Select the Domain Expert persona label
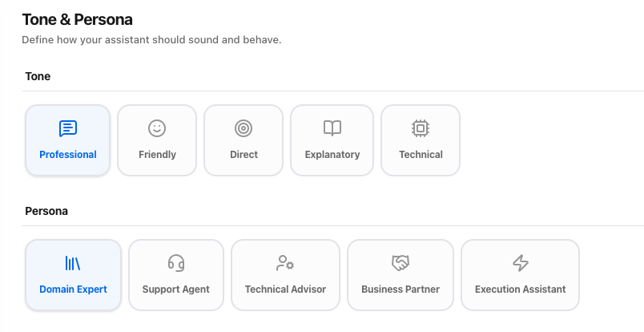This screenshot has width=644, height=332. (x=73, y=289)
